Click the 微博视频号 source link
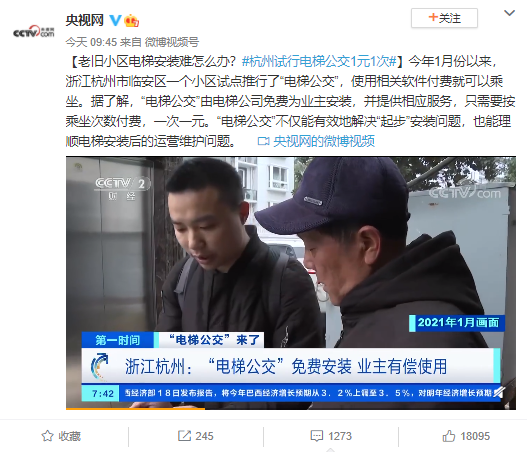Viewport: 527px width, 452px height. point(172,42)
